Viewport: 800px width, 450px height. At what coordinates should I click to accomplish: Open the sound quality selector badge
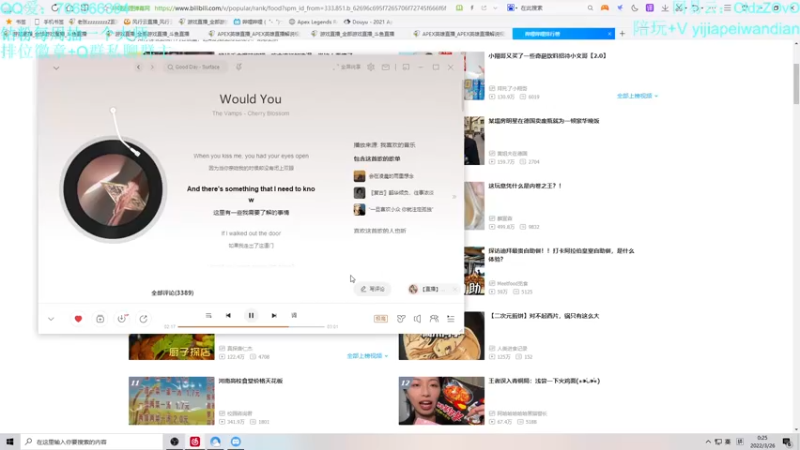tap(381, 318)
